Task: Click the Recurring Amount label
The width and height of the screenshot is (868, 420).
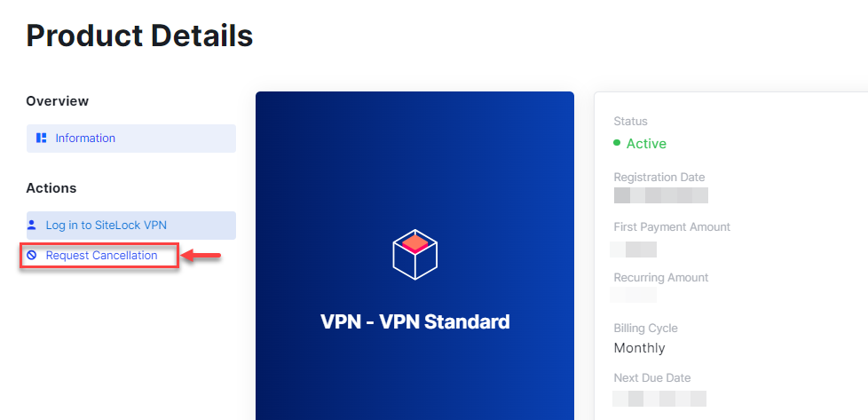Action: [x=661, y=278]
